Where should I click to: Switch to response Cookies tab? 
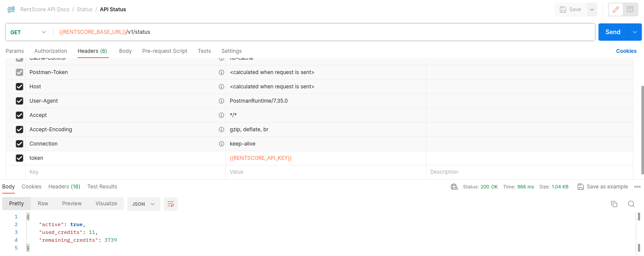tap(32, 187)
